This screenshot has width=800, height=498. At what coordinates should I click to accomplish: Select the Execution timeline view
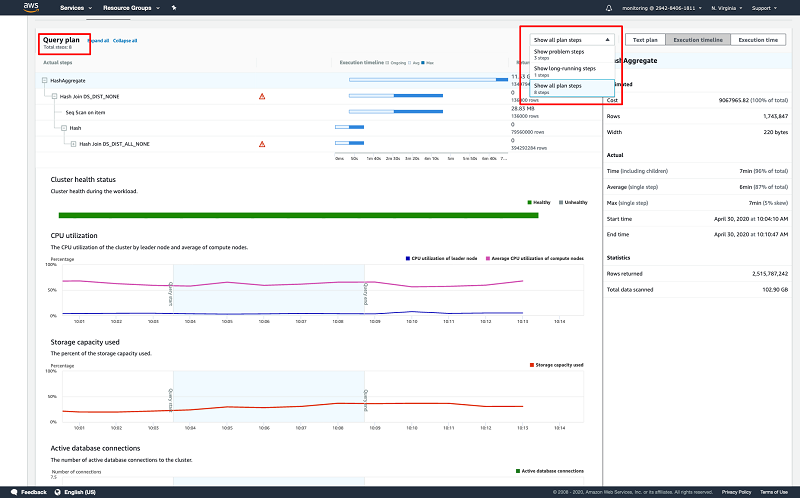point(698,40)
